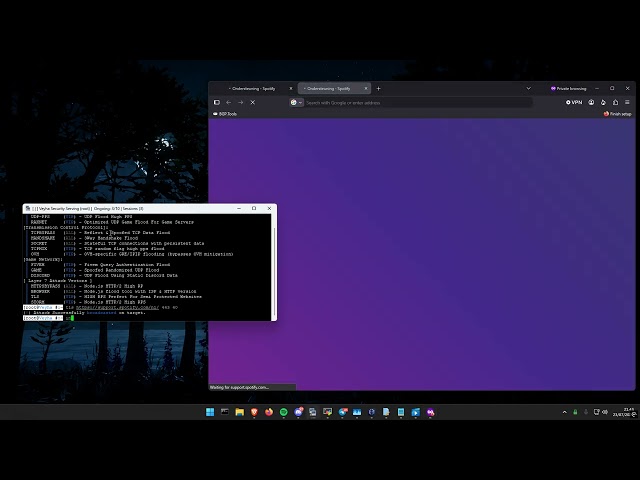This screenshot has height=480, width=640.
Task: Maximize the terminal window
Action: (x=254, y=209)
